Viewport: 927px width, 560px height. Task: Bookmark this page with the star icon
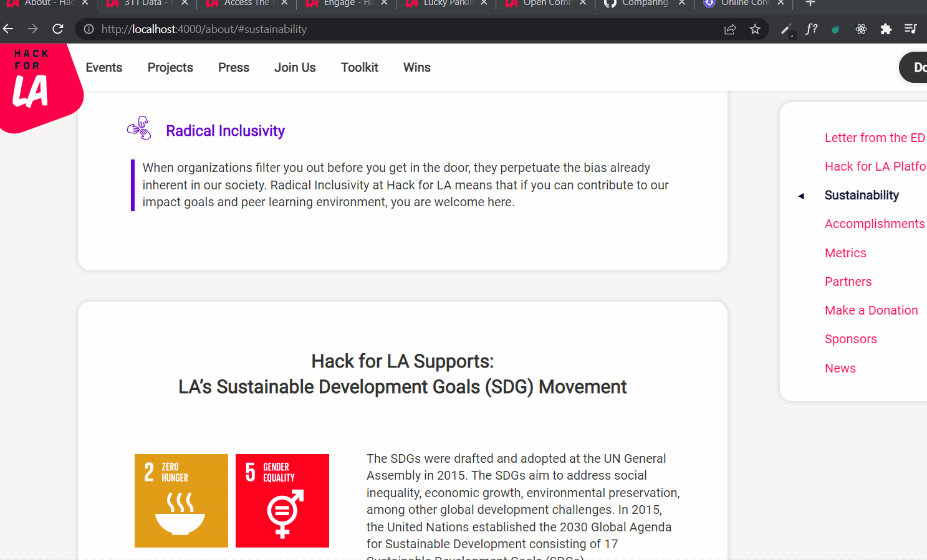755,29
